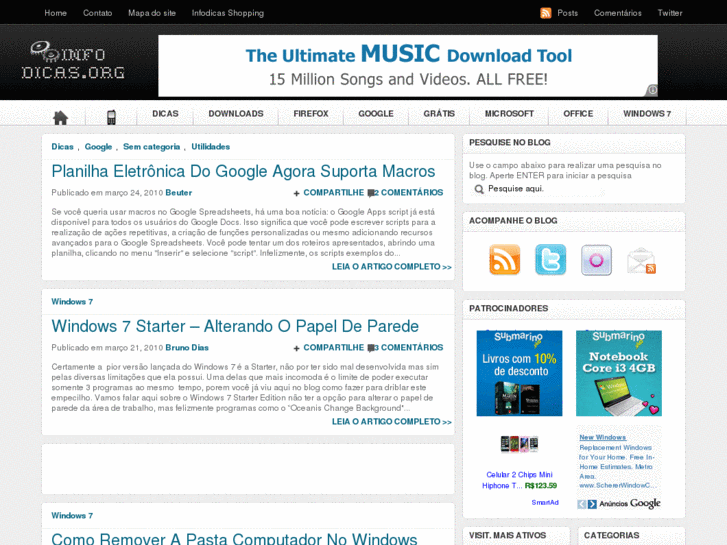Open the Google category tag above the first post
Image resolution: width=727 pixels, height=545 pixels.
pyautogui.click(x=98, y=147)
